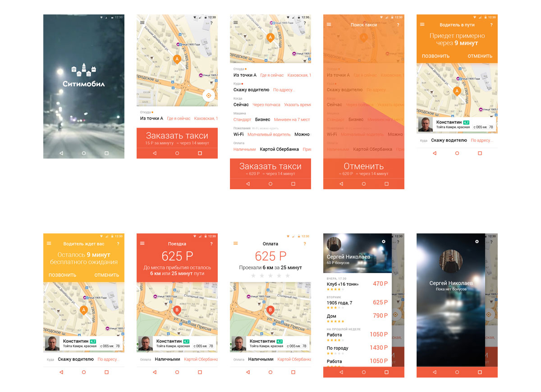Open the Дом trip for 790 ₽
The image size is (541, 392).
[x=357, y=316]
